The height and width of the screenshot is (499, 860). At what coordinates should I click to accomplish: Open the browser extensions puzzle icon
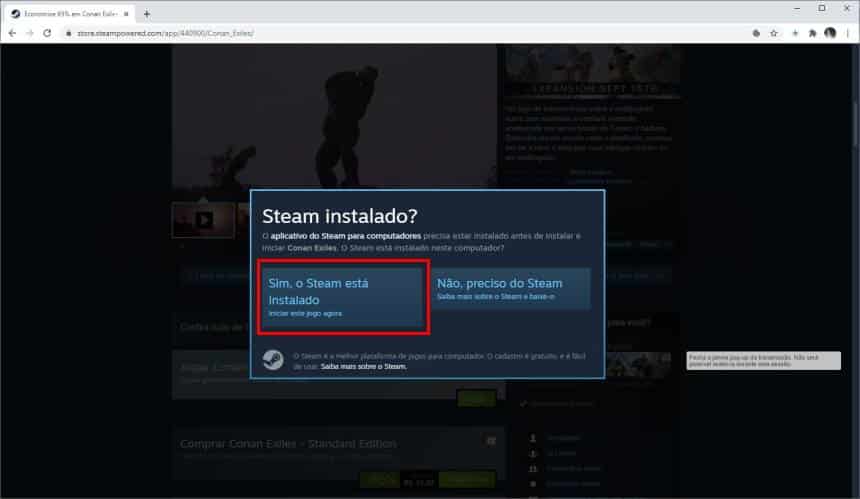(x=812, y=33)
